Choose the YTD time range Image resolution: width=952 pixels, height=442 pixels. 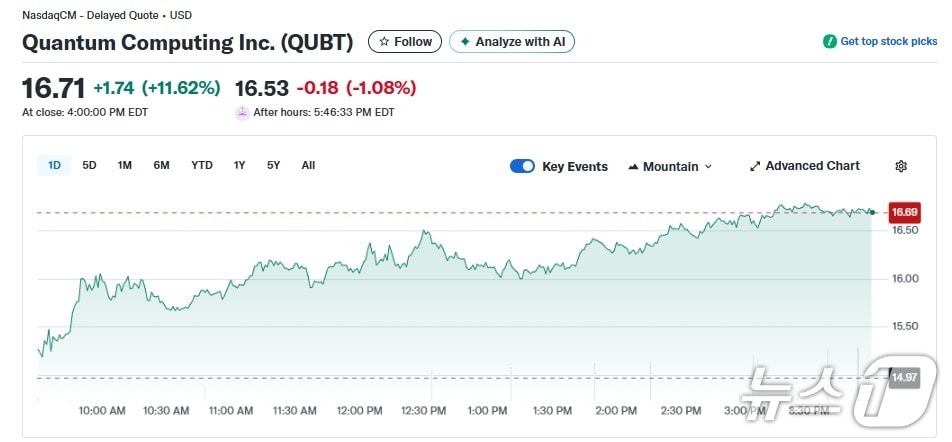pos(202,165)
